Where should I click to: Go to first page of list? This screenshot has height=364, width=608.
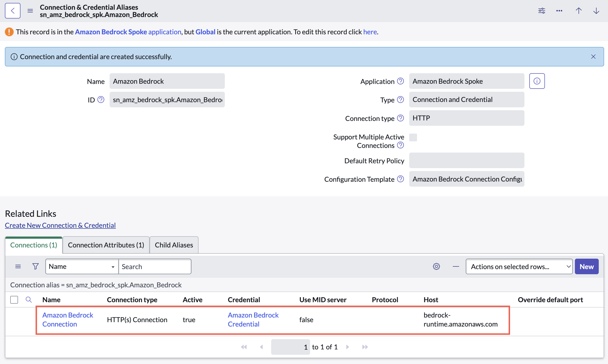coord(244,347)
